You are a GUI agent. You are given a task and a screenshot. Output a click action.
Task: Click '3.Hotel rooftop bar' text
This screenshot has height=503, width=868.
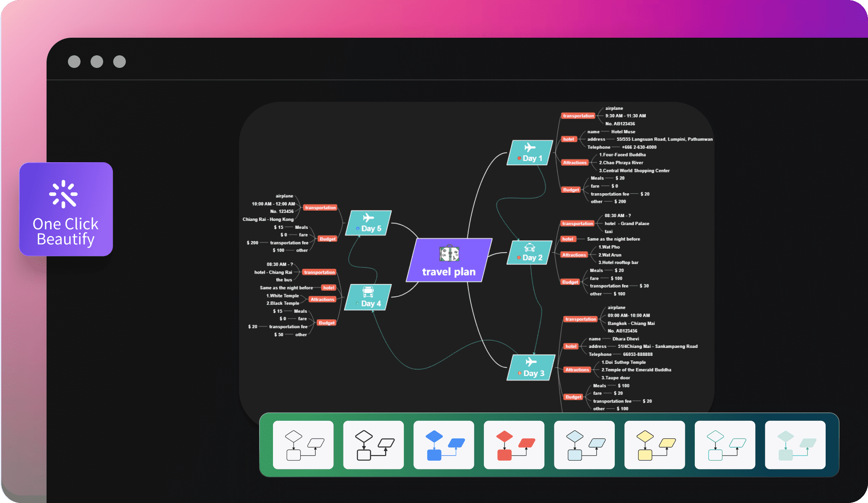coord(618,262)
